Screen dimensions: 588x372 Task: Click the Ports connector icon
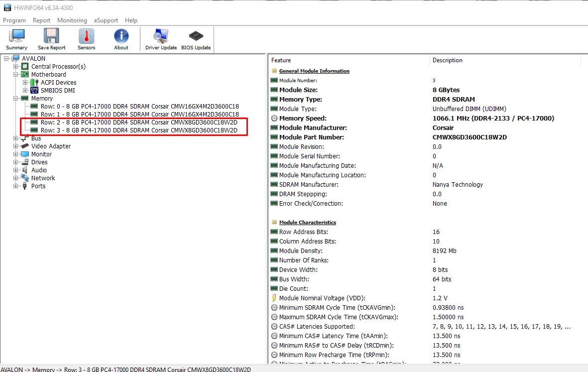25,186
